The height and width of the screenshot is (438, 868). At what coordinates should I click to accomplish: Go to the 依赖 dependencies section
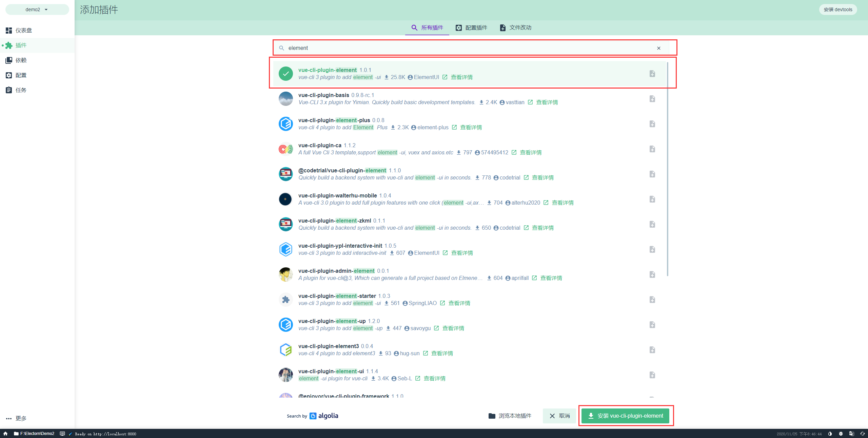pyautogui.click(x=37, y=60)
